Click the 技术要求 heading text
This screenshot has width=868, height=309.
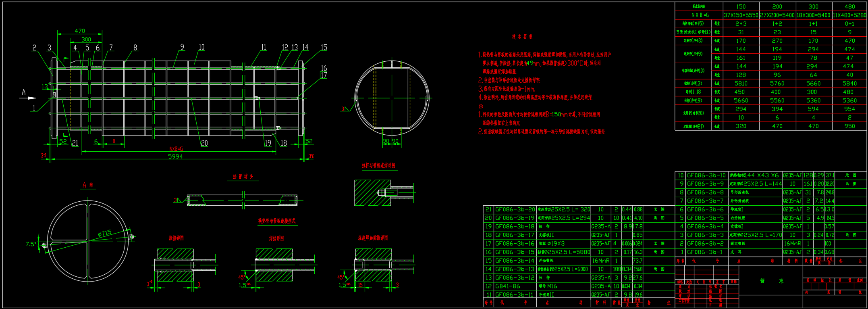tap(522, 37)
